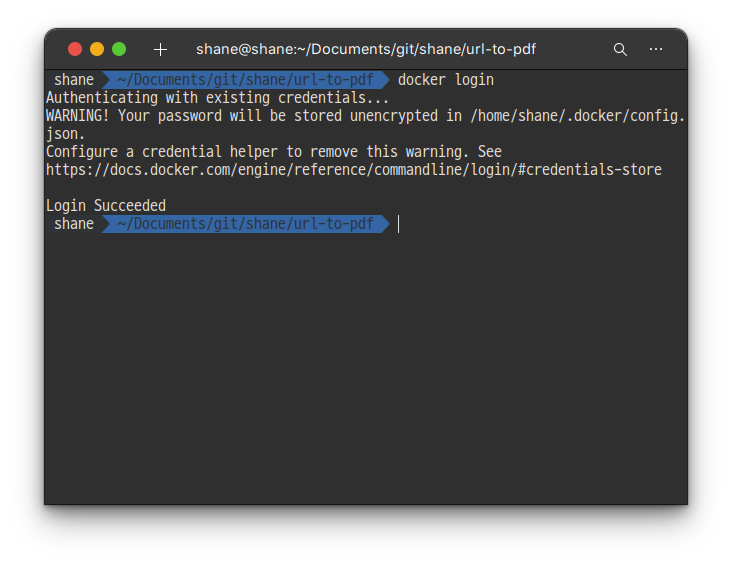Image resolution: width=732 pixels, height=565 pixels.
Task: Click the path segment in the first prompt
Action: point(245,80)
